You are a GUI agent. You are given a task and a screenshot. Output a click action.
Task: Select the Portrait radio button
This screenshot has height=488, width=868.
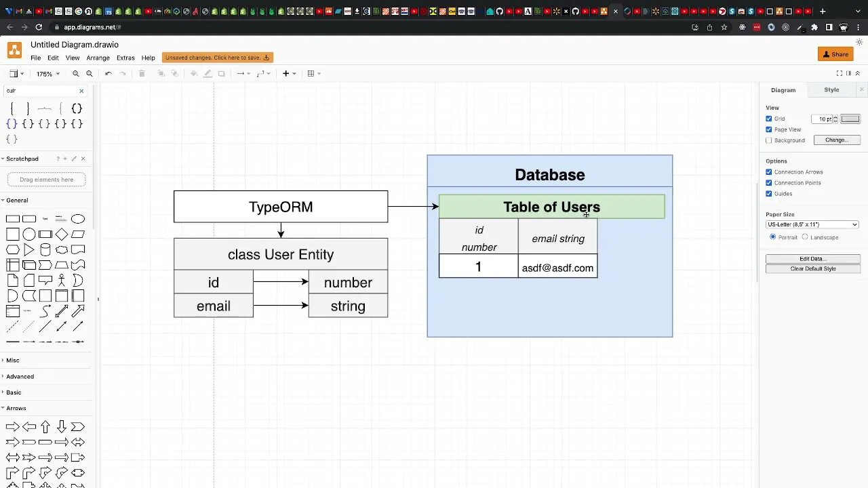[x=772, y=237]
